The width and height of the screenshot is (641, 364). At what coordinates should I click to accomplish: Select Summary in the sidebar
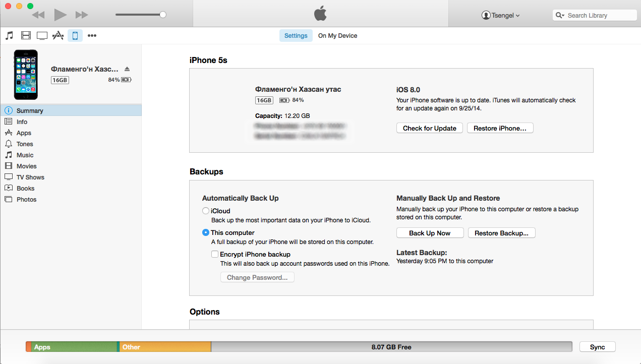click(x=71, y=110)
